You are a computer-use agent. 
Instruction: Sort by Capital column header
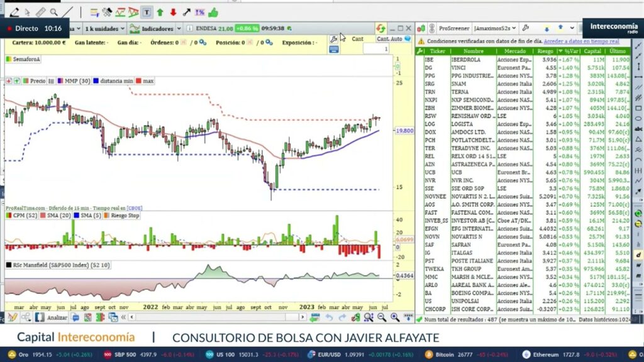click(x=592, y=52)
